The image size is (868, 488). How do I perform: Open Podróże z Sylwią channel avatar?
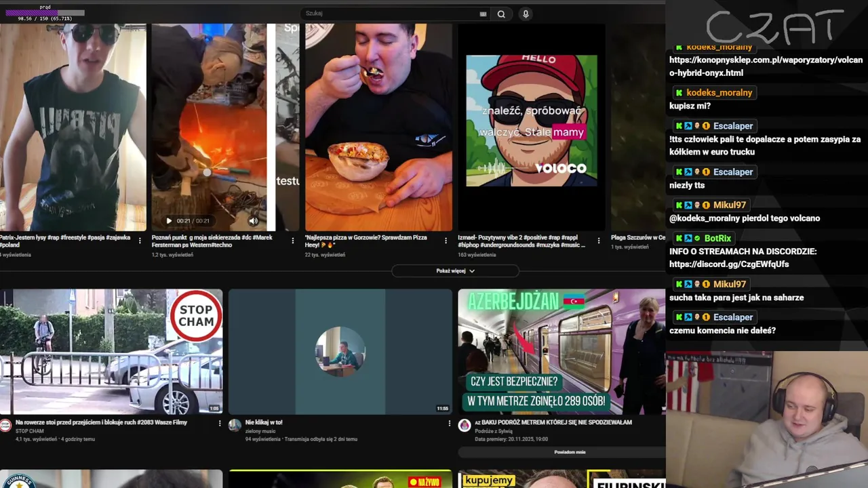[465, 425]
